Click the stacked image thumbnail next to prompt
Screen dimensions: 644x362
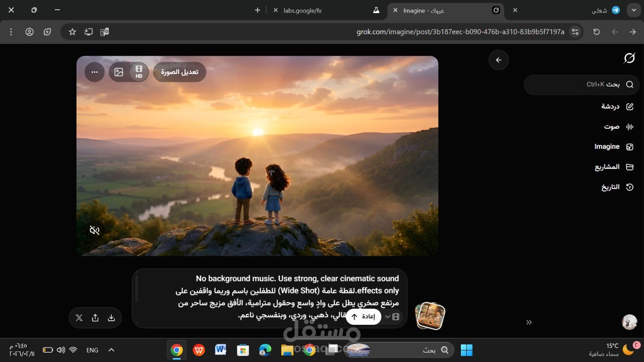(x=430, y=316)
